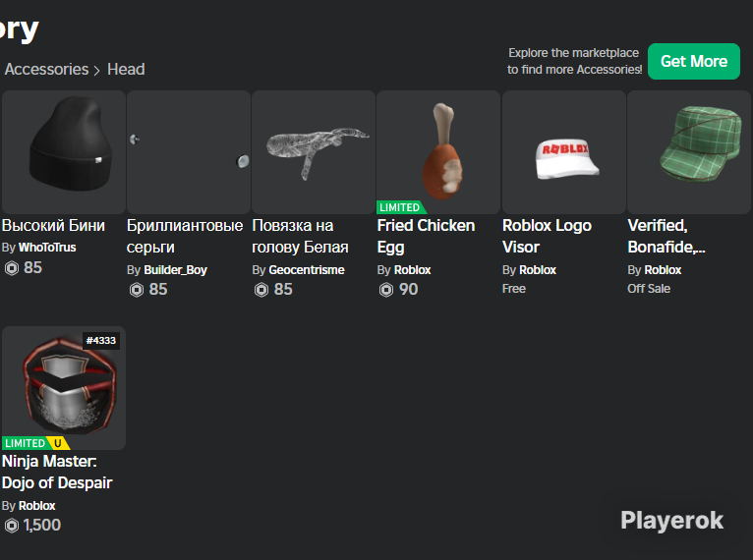The height and width of the screenshot is (560, 753).
Task: Select the white headband item image
Action: [x=314, y=151]
